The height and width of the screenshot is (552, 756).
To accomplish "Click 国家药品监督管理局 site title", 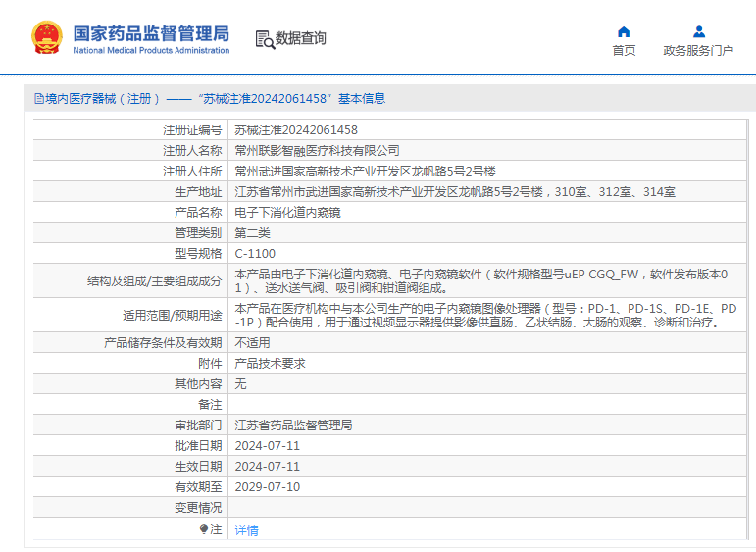I will (x=151, y=33).
